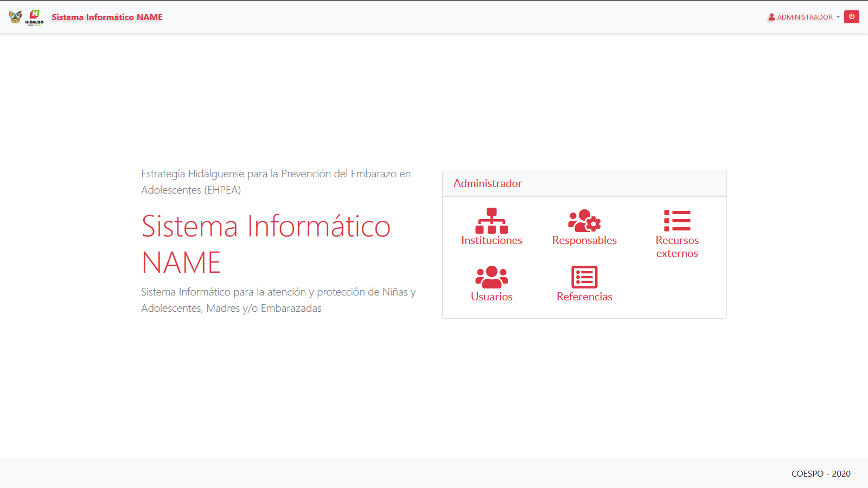The image size is (868, 488).
Task: Click the Hidalgo government logo
Action: click(x=35, y=17)
